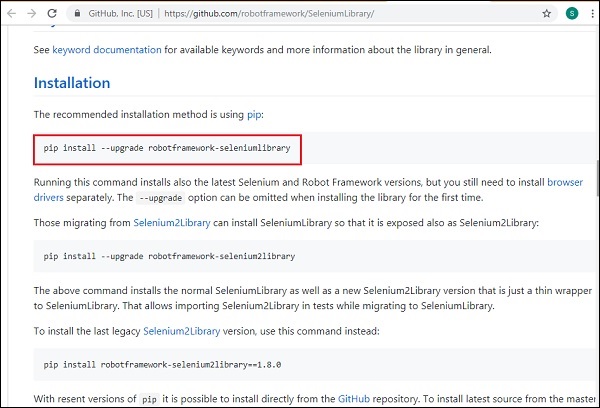Click the Installation heading
600x408 pixels.
pos(72,83)
